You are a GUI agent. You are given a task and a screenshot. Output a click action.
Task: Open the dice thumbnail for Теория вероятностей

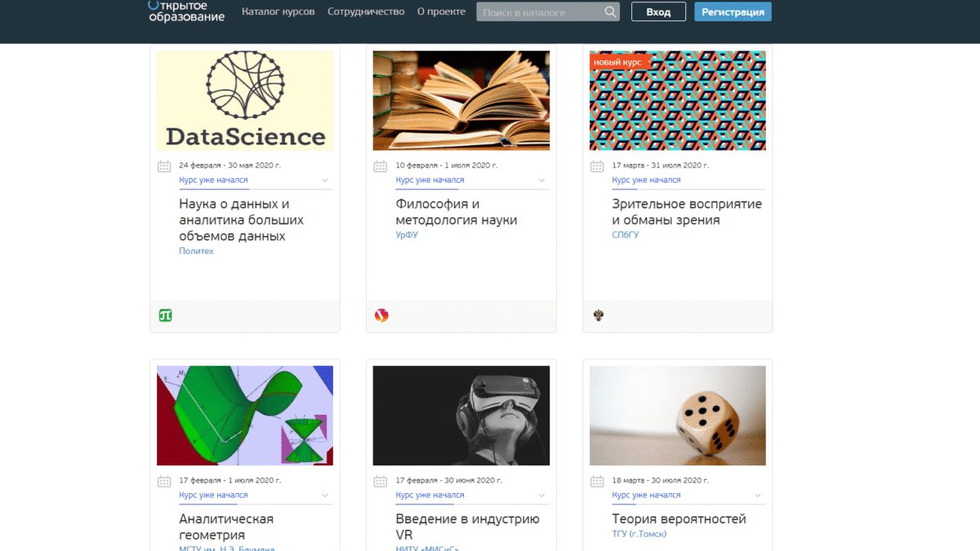[678, 415]
